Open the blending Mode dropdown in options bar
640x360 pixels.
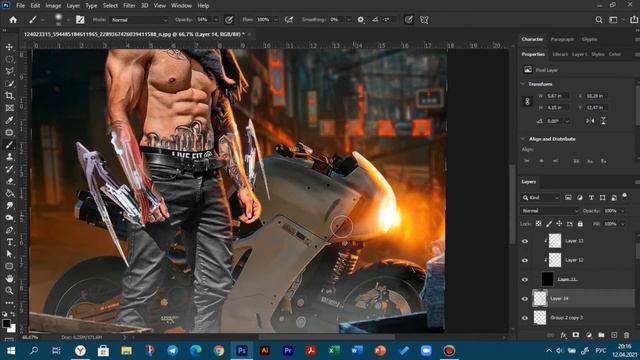(139, 20)
